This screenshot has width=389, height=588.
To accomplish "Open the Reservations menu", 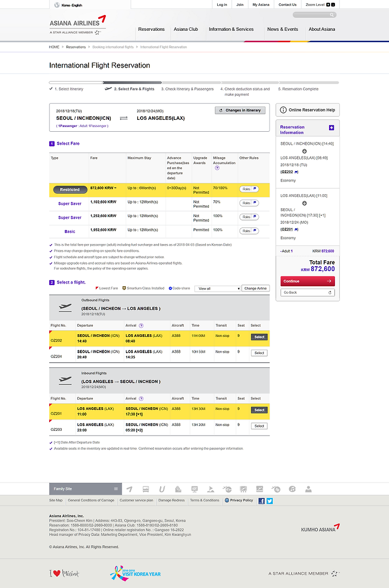I will tap(151, 29).
